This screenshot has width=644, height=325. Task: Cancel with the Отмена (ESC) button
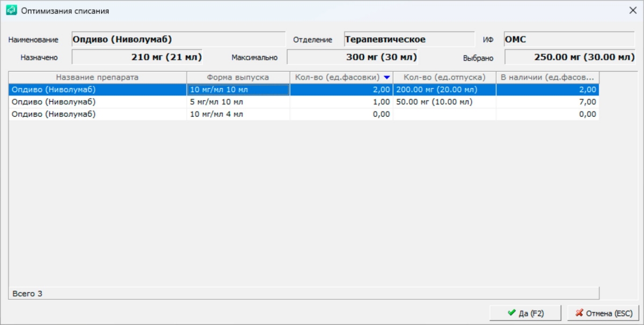pyautogui.click(x=604, y=313)
